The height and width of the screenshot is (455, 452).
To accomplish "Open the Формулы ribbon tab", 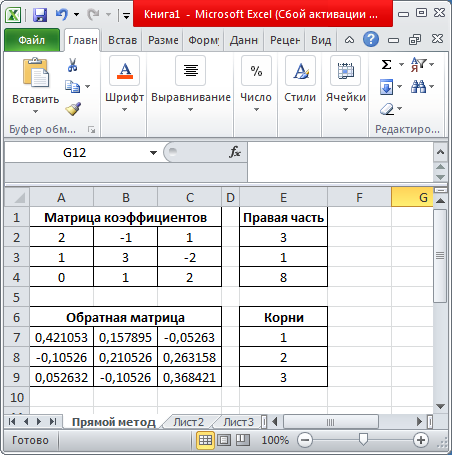I will tap(203, 40).
